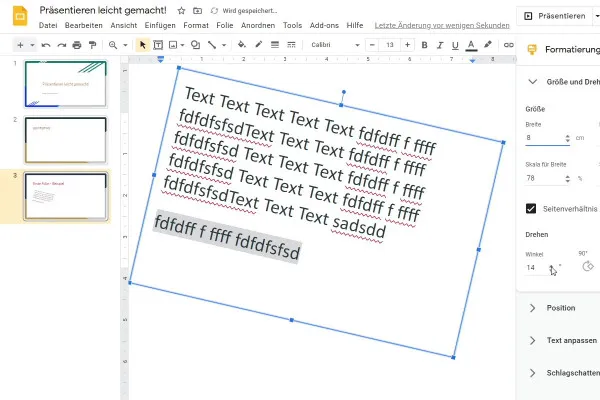Open the zoom level dropdown arrow
Viewport: 600px width, 400px height.
coord(125,45)
